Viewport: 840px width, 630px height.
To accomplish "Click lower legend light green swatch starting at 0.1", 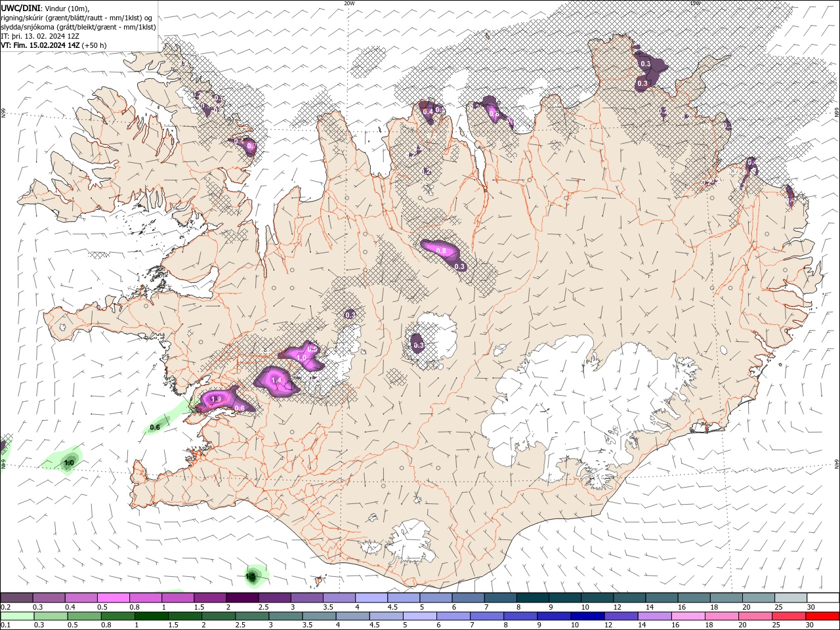I will tap(17, 616).
